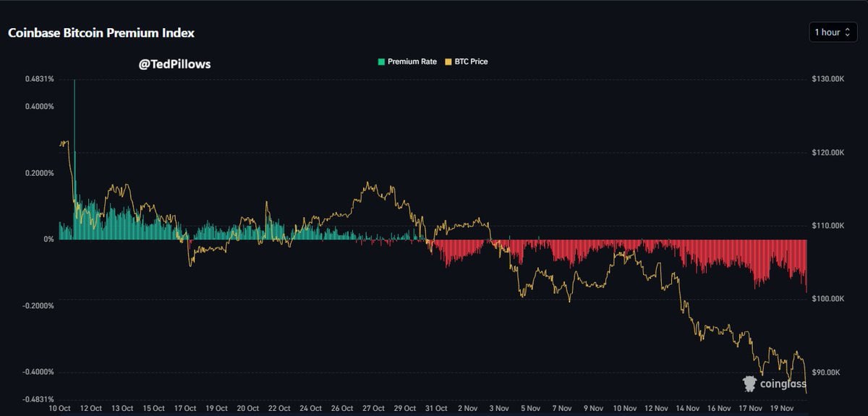
Task: Click the 19 Oct date label
Action: (216, 408)
